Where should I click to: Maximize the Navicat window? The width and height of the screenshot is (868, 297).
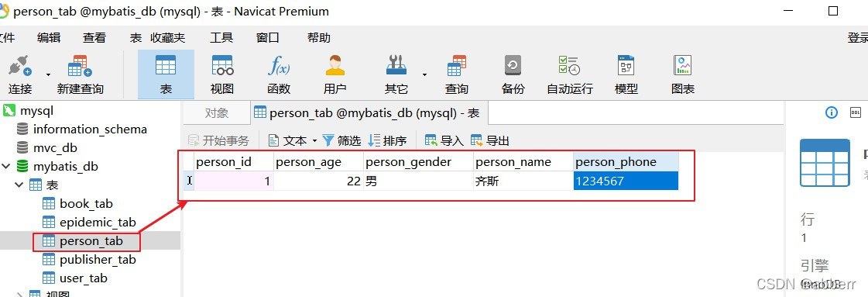pyautogui.click(x=833, y=11)
